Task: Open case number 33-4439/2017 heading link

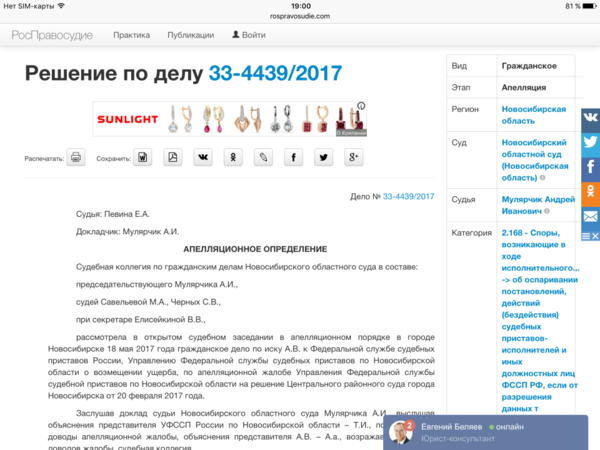Action: (x=275, y=73)
